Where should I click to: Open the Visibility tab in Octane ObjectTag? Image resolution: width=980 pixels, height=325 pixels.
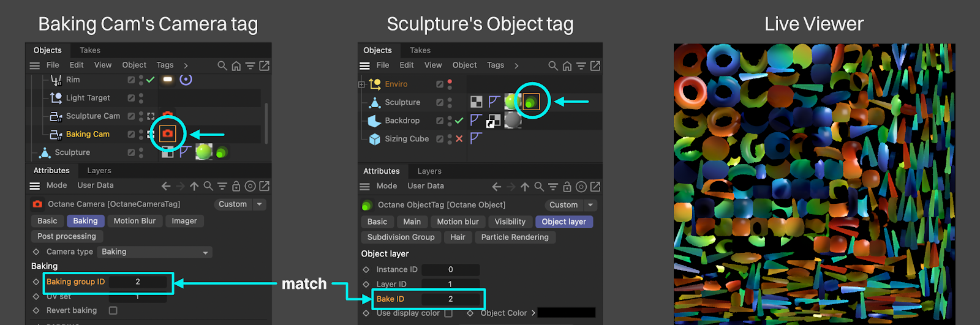pyautogui.click(x=510, y=222)
